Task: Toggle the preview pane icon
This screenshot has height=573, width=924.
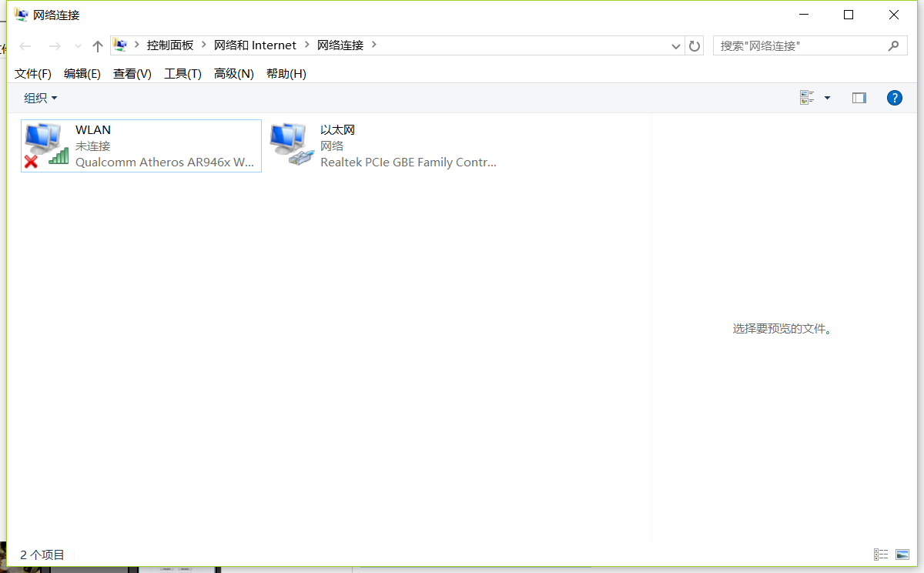Action: (859, 98)
